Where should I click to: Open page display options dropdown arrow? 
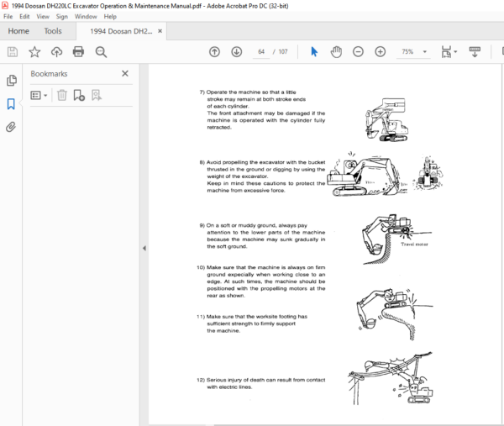(x=455, y=52)
